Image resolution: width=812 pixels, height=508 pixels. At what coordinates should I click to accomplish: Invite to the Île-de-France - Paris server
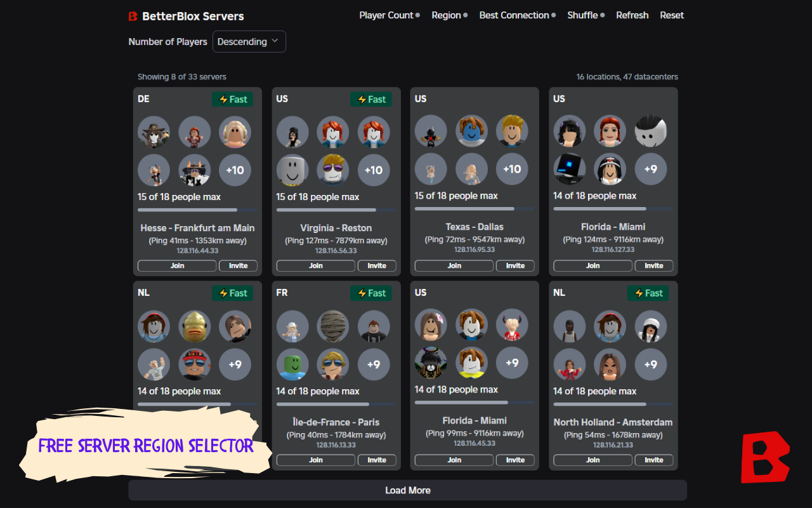click(377, 460)
